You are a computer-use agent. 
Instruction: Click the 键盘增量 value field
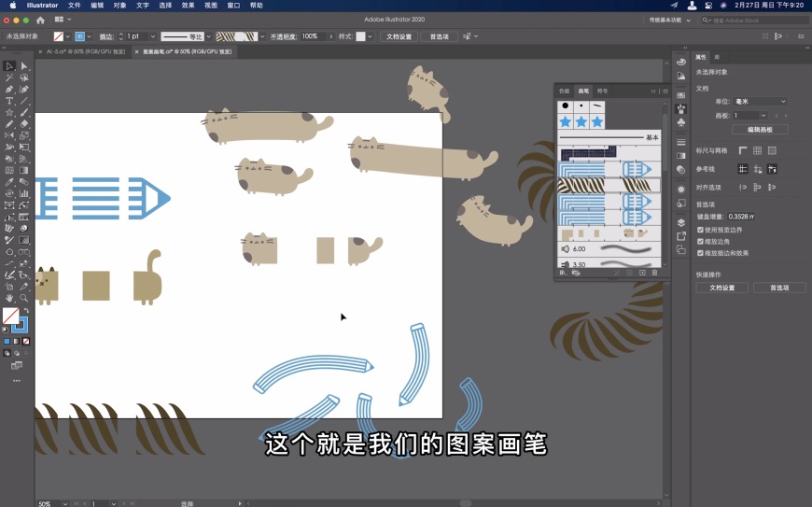[741, 217]
